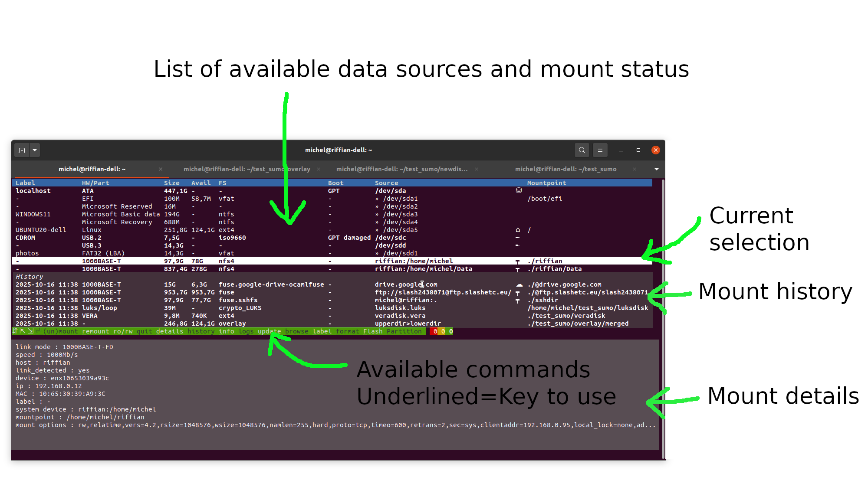Close the test_sumo/newdis... tab

pos(476,169)
